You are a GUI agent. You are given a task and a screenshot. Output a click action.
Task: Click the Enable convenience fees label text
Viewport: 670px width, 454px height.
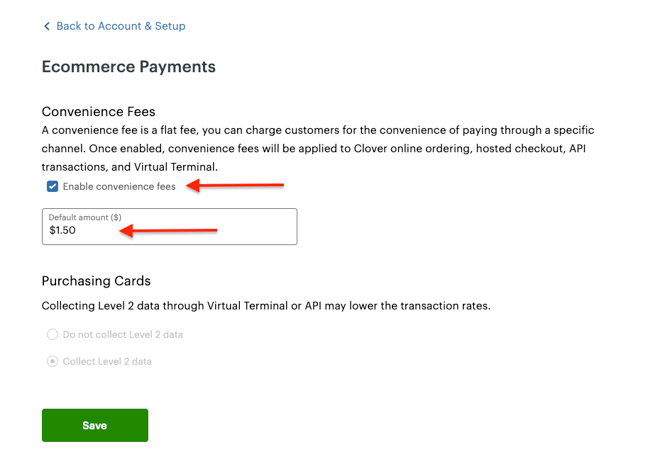(119, 186)
